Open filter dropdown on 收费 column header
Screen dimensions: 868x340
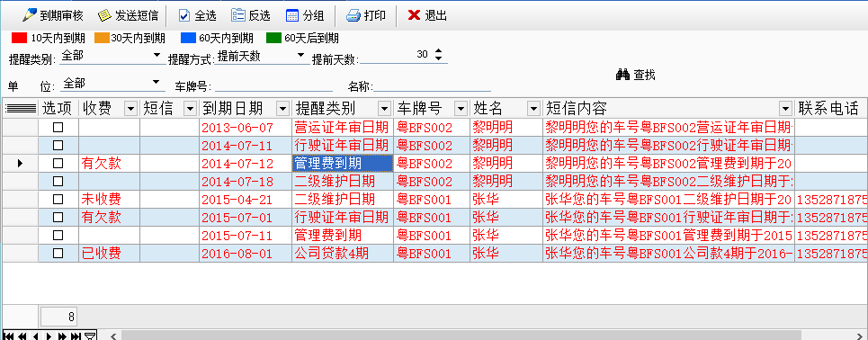131,108
